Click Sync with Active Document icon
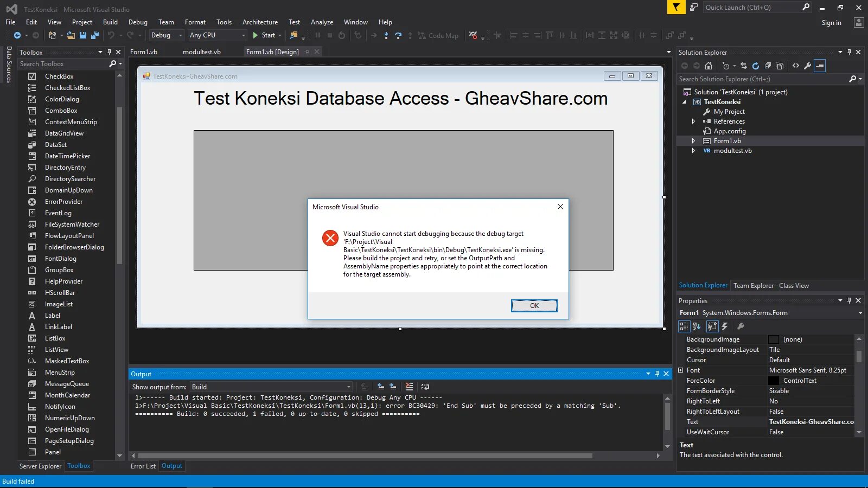 744,66
